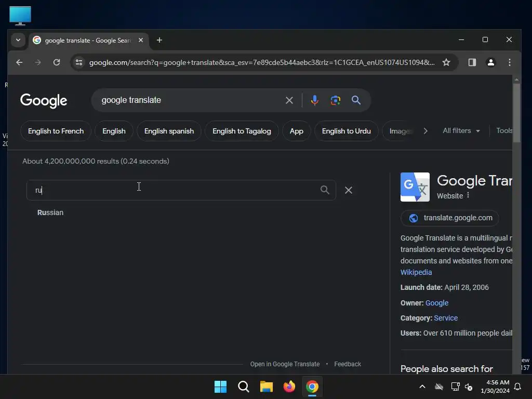Open the Wikipedia link
Image resolution: width=532 pixels, height=399 pixels.
[416, 272]
